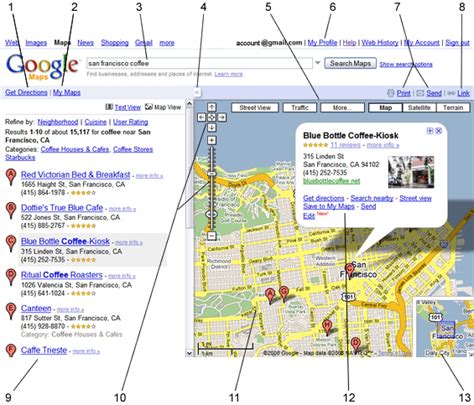Click the san francisco coffee search field

199,63
